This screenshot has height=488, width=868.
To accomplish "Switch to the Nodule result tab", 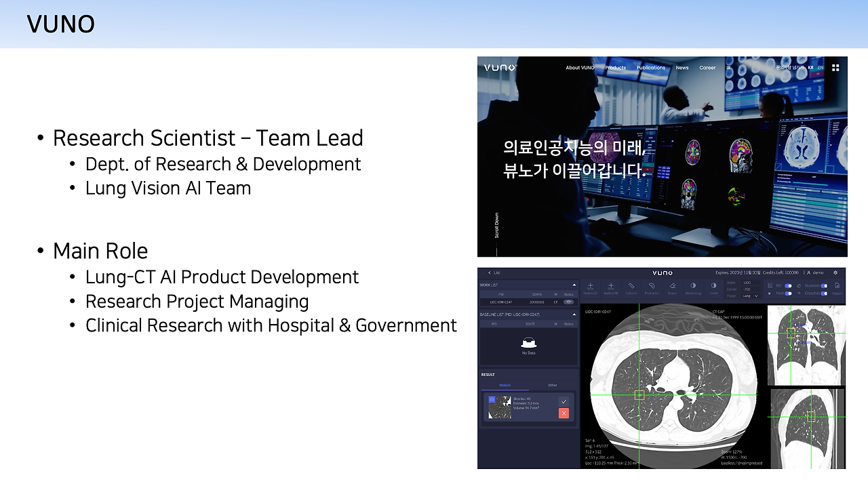I will pyautogui.click(x=505, y=385).
